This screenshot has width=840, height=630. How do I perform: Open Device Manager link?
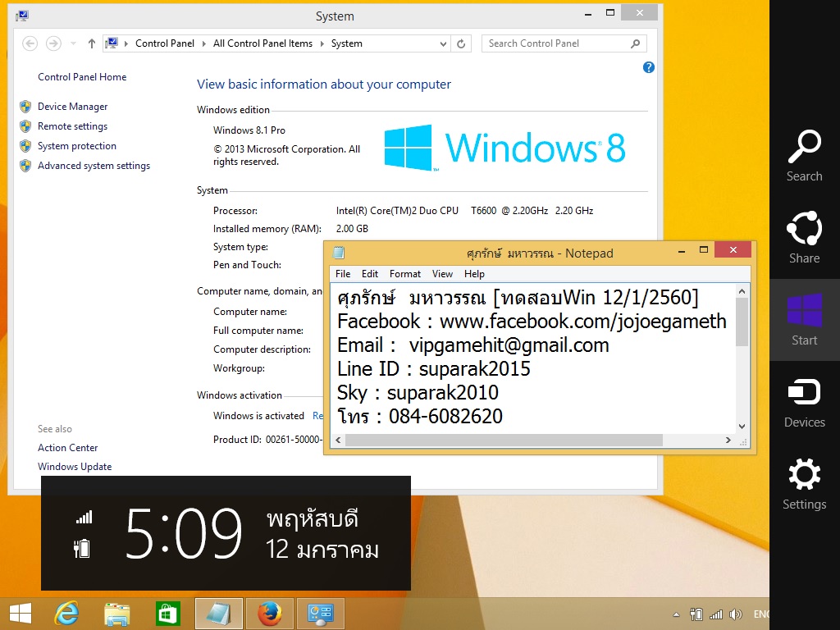click(x=72, y=107)
